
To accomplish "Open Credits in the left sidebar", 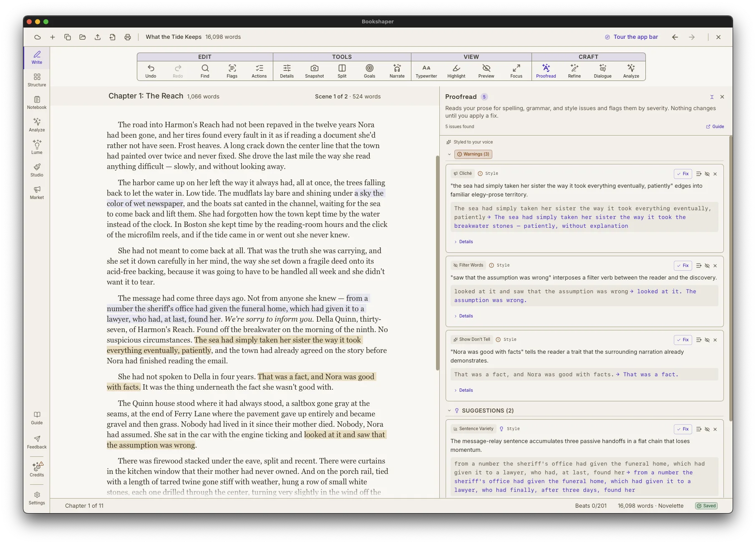I will click(x=37, y=469).
